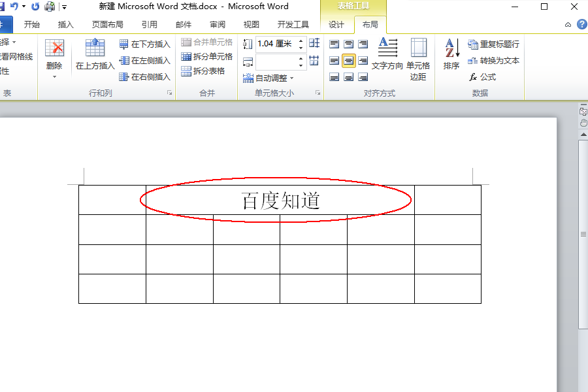The width and height of the screenshot is (588, 392).
Task: Open the Page Layout (页面布局) tab
Action: coord(108,24)
